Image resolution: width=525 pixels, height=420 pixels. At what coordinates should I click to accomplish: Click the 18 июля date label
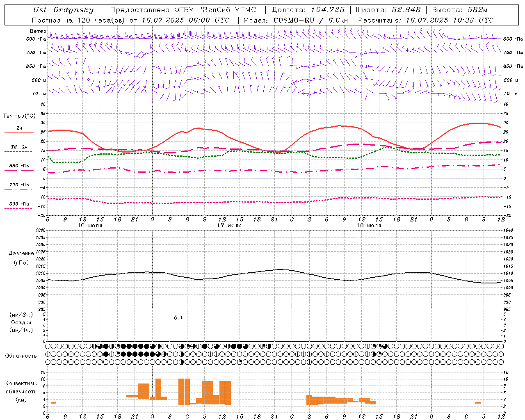(369, 225)
